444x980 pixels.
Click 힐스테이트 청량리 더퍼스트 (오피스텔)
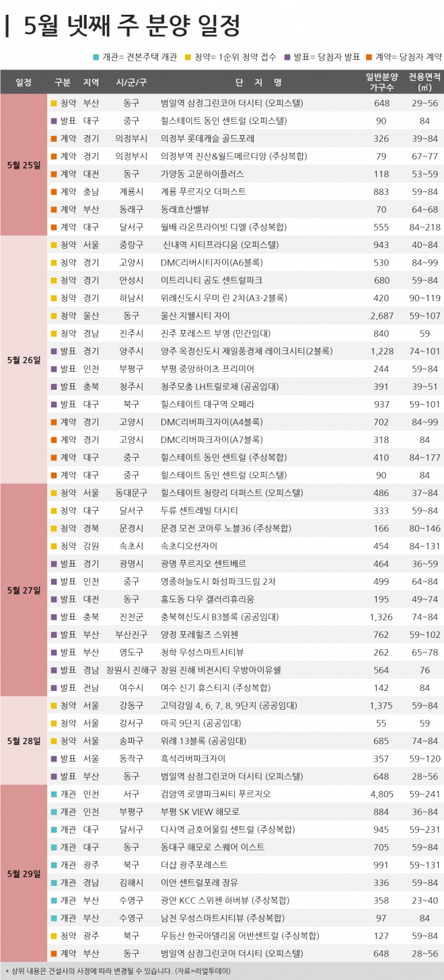pyautogui.click(x=231, y=493)
